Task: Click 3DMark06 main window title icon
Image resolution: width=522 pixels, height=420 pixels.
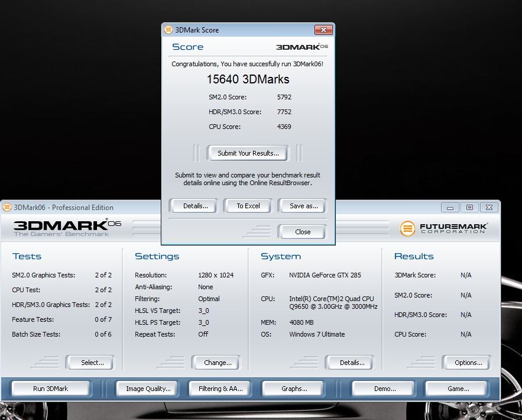Action: 7,207
